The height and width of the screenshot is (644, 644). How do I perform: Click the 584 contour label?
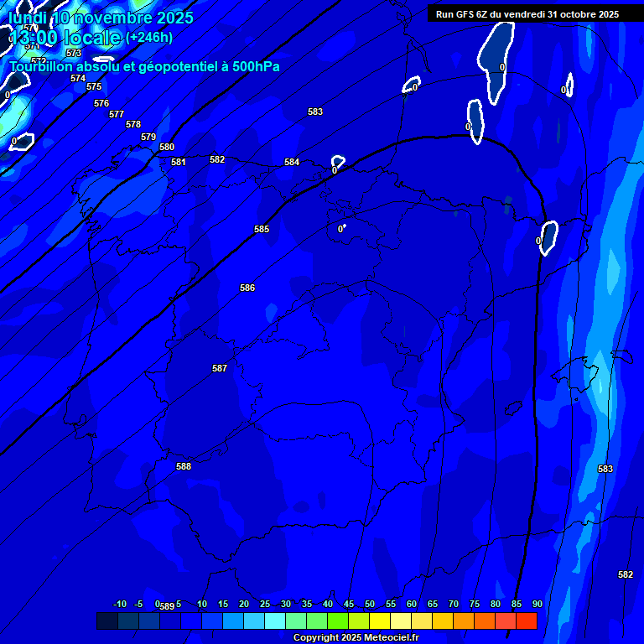tap(292, 162)
